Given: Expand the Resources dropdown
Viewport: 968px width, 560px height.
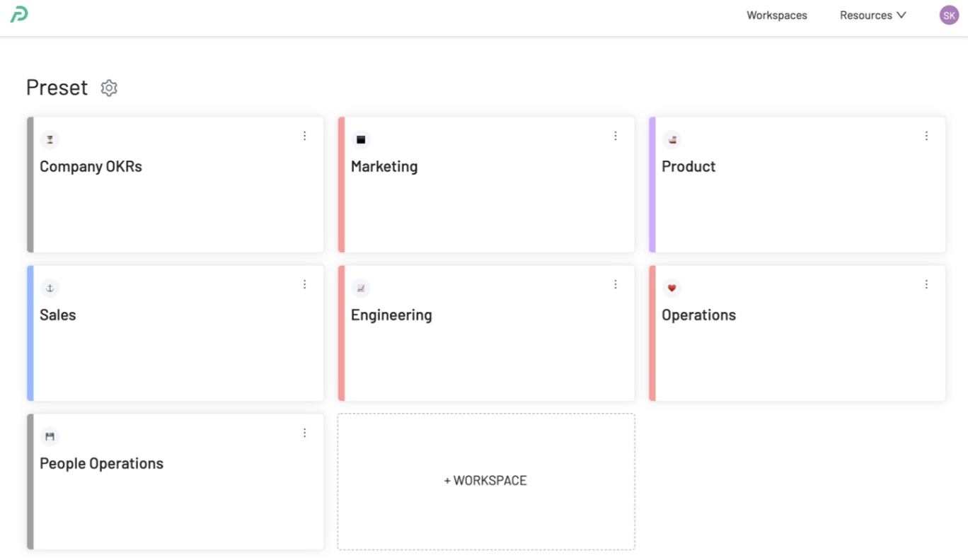Looking at the screenshot, I should [872, 15].
